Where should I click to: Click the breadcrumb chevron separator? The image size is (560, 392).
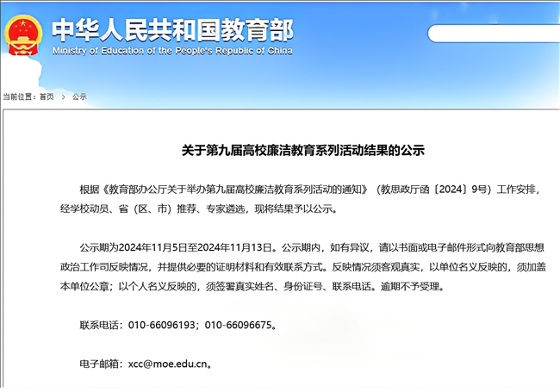63,96
